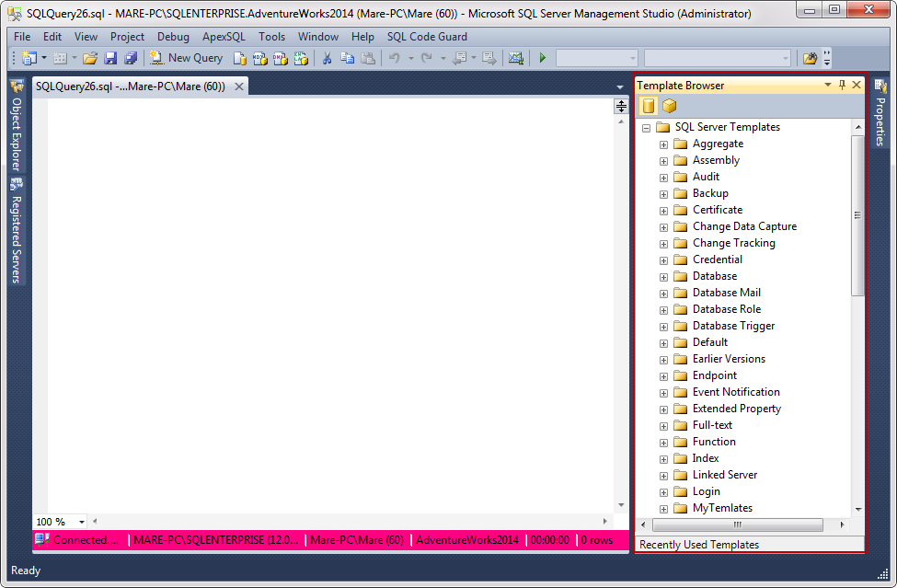
Task: Click the Undo arrow icon
Action: click(x=394, y=58)
